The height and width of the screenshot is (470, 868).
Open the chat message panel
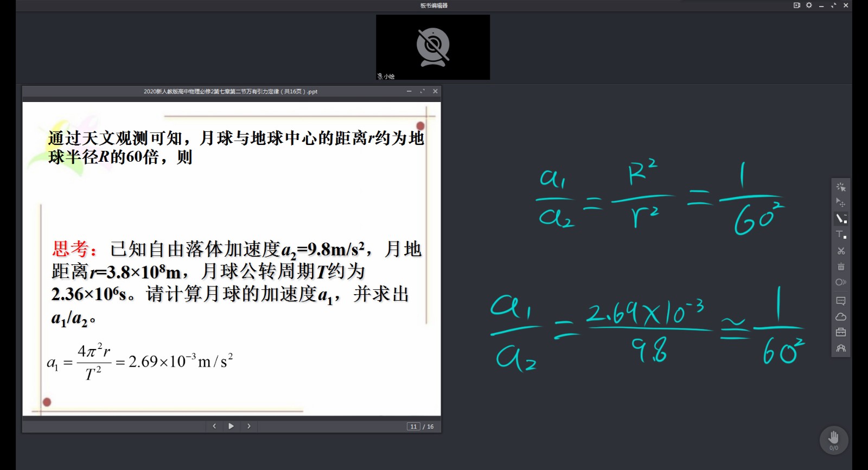tap(841, 301)
